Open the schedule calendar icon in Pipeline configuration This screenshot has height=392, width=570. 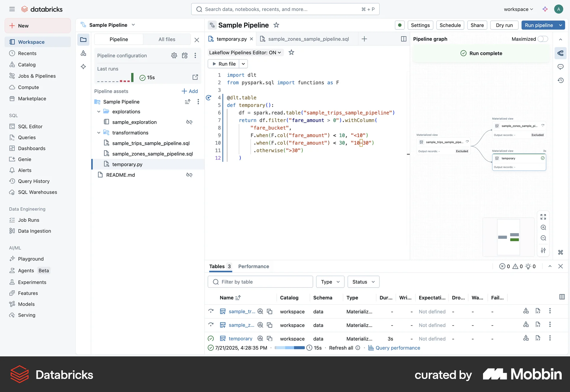pyautogui.click(x=185, y=56)
